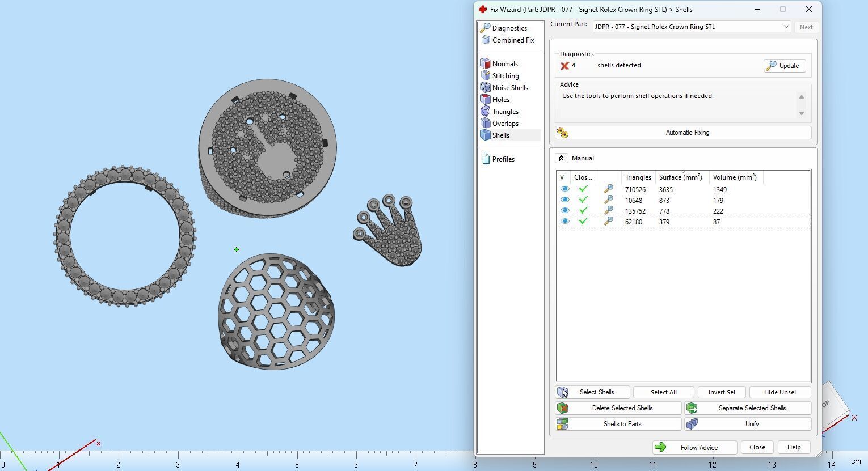Viewport: 868px width, 471px height.
Task: Toggle visibility of shell with 135752 triangles
Action: (564, 211)
